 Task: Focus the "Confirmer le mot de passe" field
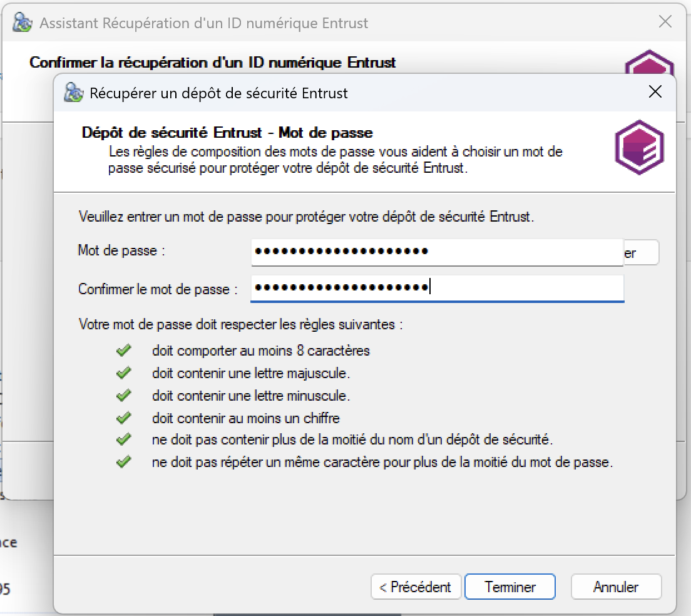pos(437,288)
